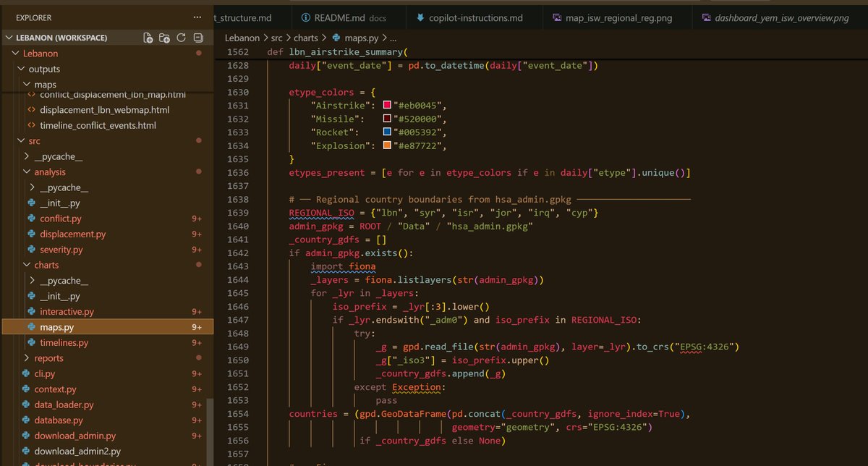This screenshot has width=868, height=466.
Task: Click the Explorer panel vertical scrollbar
Action: tap(210, 431)
